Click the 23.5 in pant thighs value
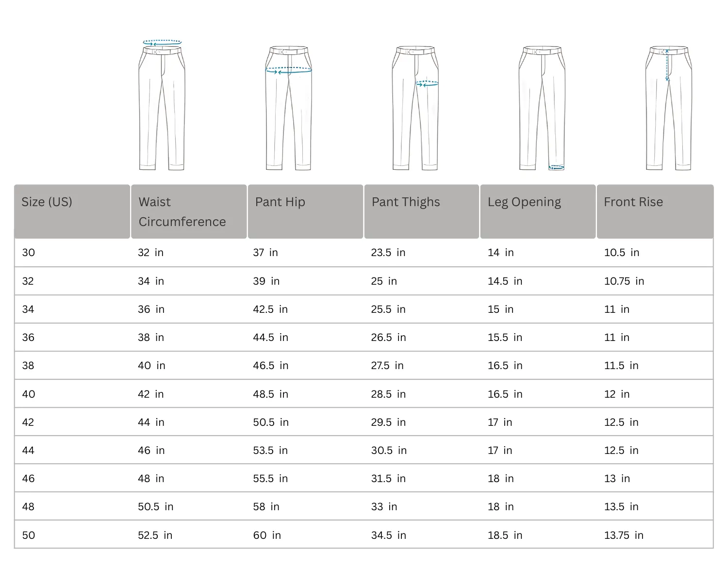Screen dimensions: 728x582 click(x=388, y=253)
